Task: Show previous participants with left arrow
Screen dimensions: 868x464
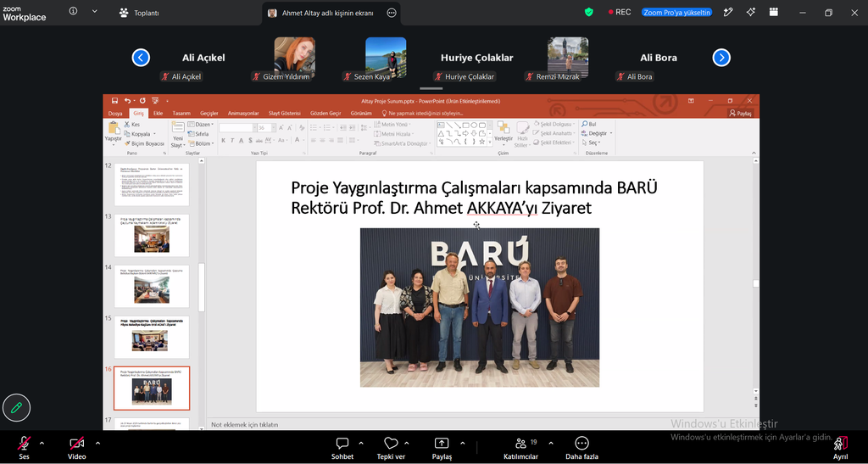Action: click(x=141, y=58)
